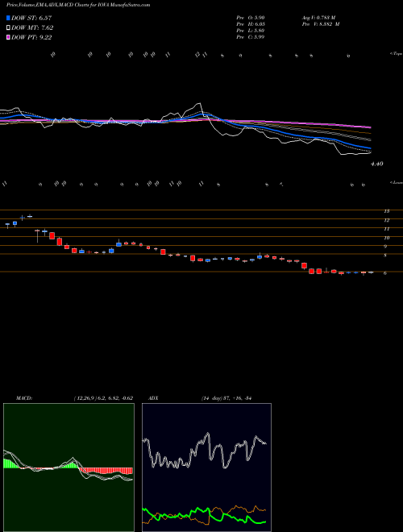This screenshot has height=532, width=403.
Task: Select the 'DOW PT: 9.22' label
Action: click(31, 38)
